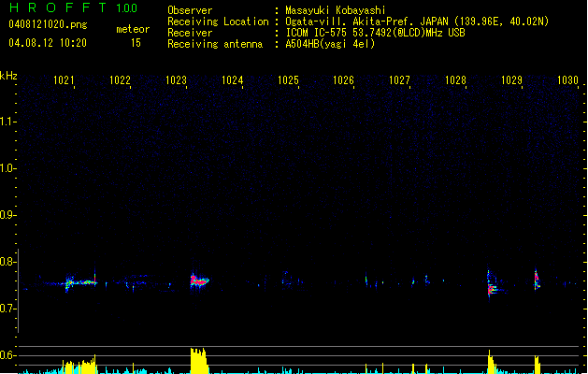588x374 pixels.
Task: Click the 0.7 kHz frequency label
Action: [x=7, y=309]
